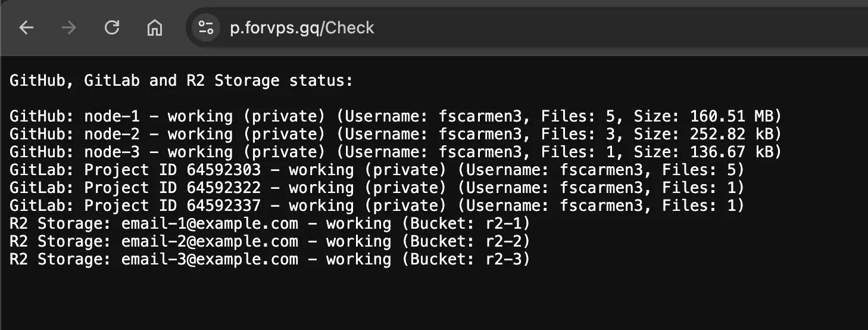Viewport: 868px width, 330px height.
Task: Click the email-3@example.com R2 line
Action: click(x=270, y=259)
